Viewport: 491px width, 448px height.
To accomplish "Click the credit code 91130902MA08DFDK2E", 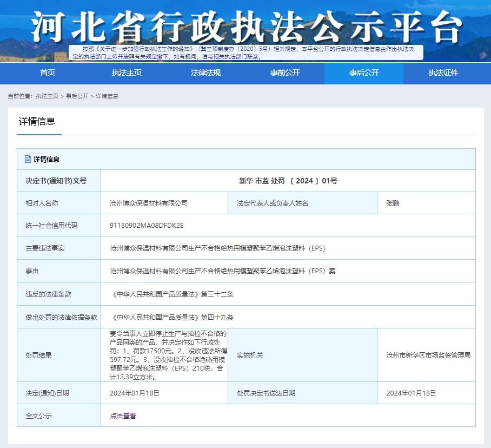I will (x=147, y=225).
